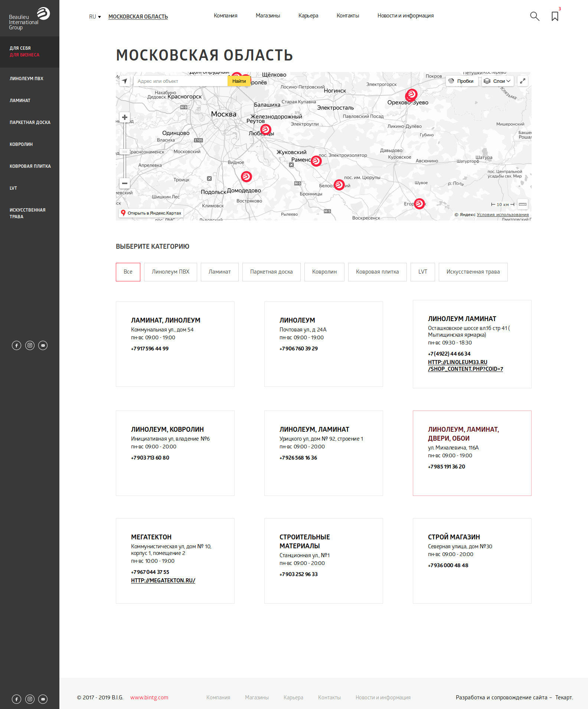Click the Beaulieu International Group logo
Image resolution: width=588 pixels, height=709 pixels.
[x=29, y=19]
